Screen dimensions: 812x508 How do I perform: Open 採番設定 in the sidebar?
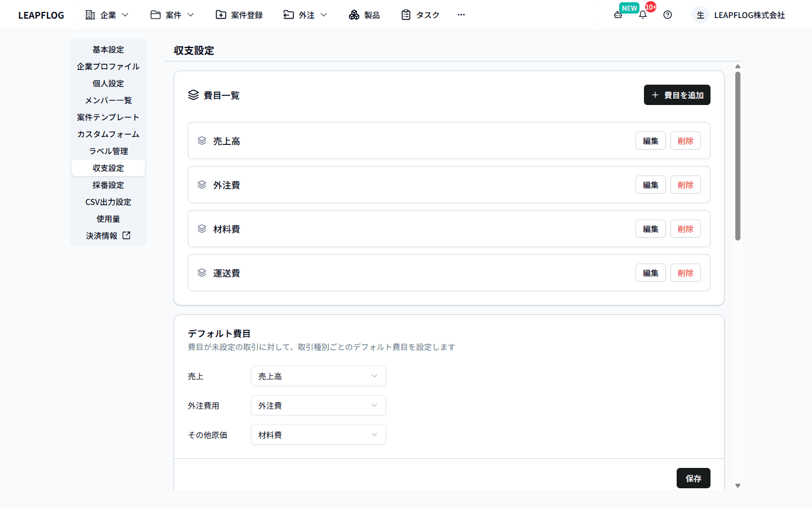pyautogui.click(x=108, y=185)
